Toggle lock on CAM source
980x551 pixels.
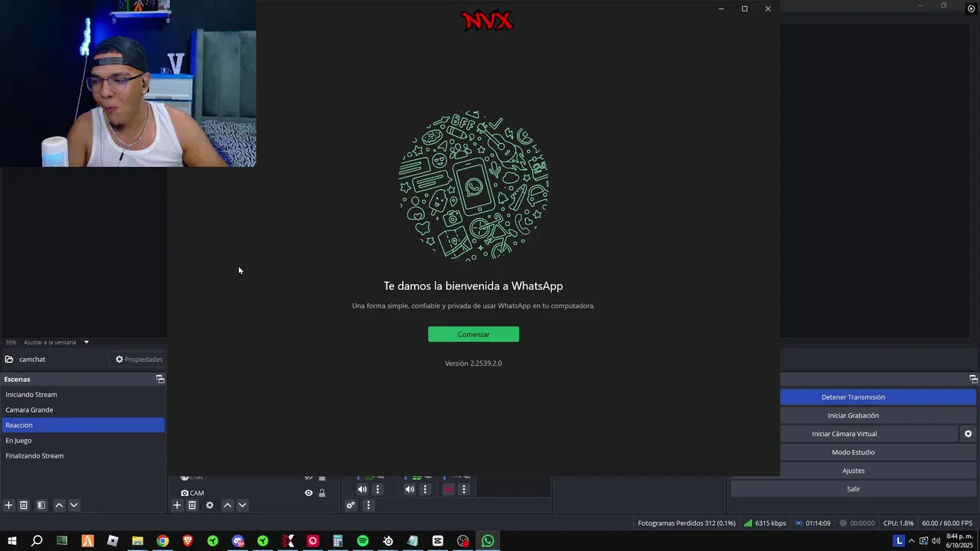pos(322,494)
